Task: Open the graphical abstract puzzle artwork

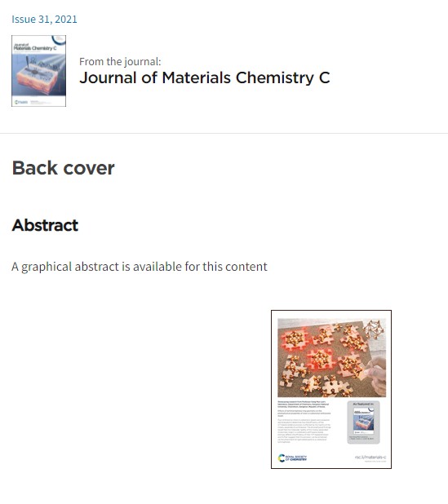Action: point(331,358)
